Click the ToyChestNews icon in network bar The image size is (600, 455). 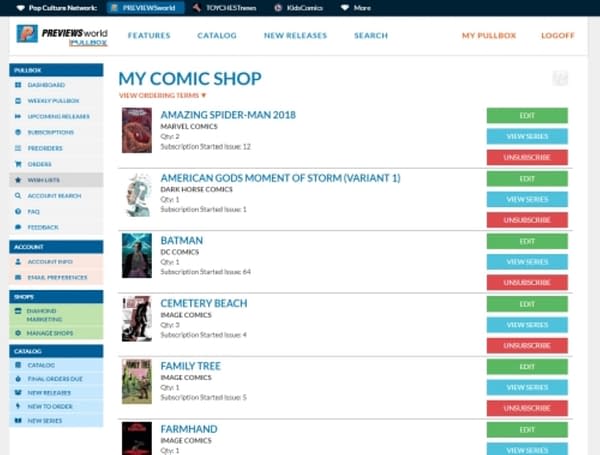[197, 8]
